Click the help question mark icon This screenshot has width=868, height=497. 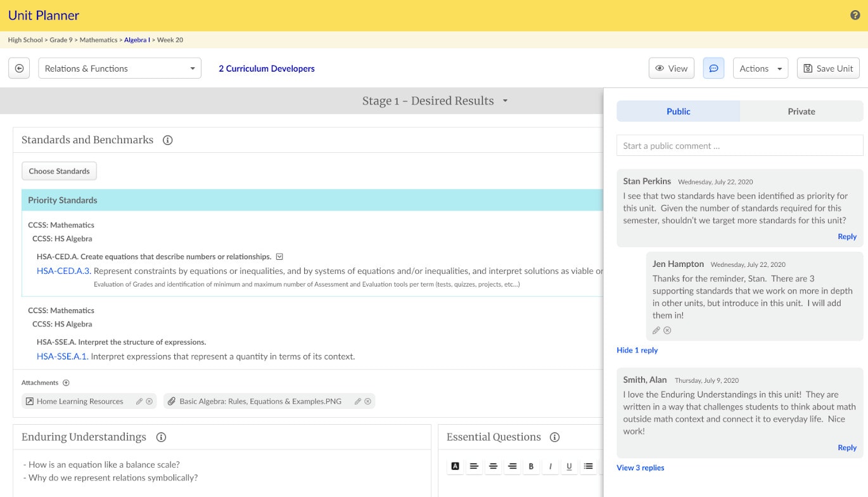click(855, 15)
